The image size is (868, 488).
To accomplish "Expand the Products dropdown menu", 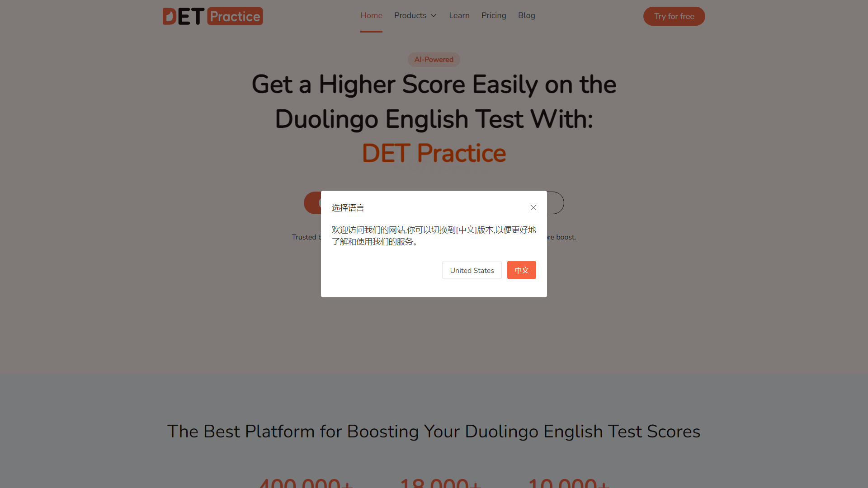I will [416, 15].
